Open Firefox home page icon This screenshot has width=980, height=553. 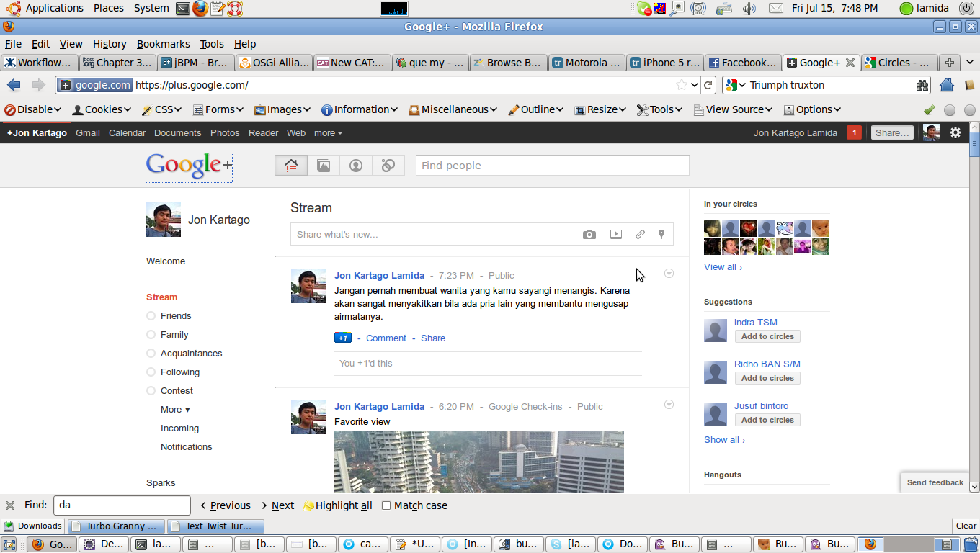(x=947, y=85)
